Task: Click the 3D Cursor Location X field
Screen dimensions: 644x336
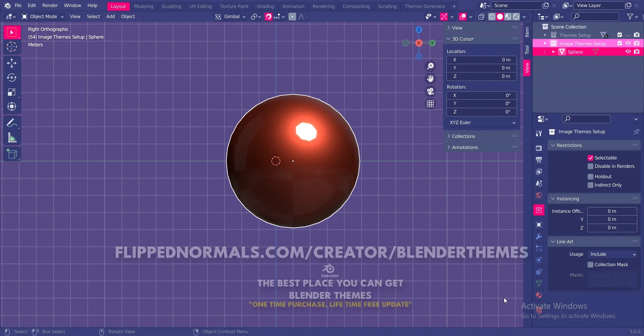Action: pyautogui.click(x=482, y=60)
